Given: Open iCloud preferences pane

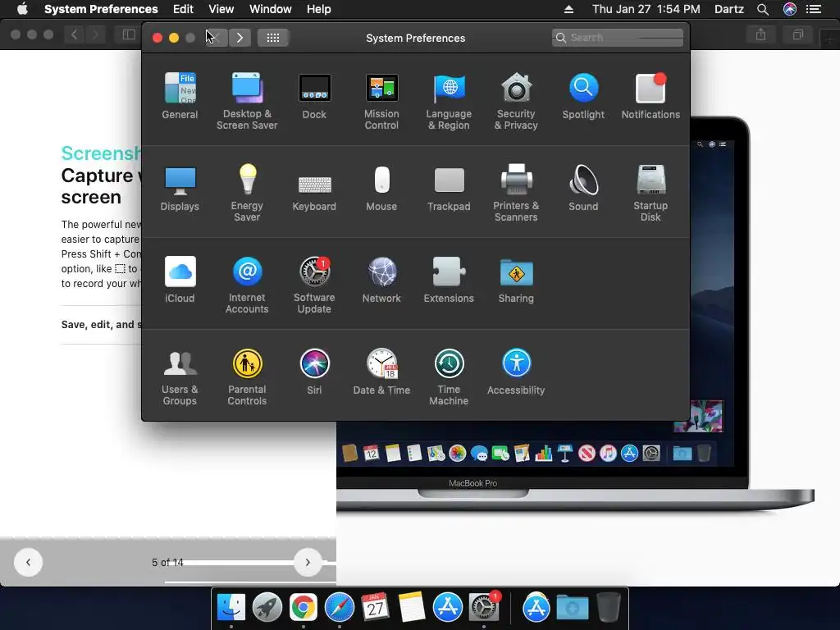Looking at the screenshot, I should tap(180, 281).
